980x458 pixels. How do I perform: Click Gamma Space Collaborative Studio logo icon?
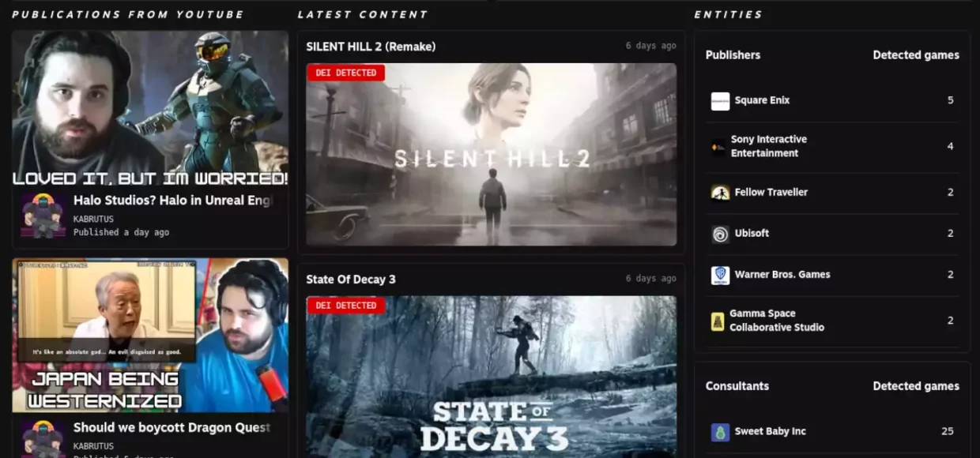(x=718, y=321)
